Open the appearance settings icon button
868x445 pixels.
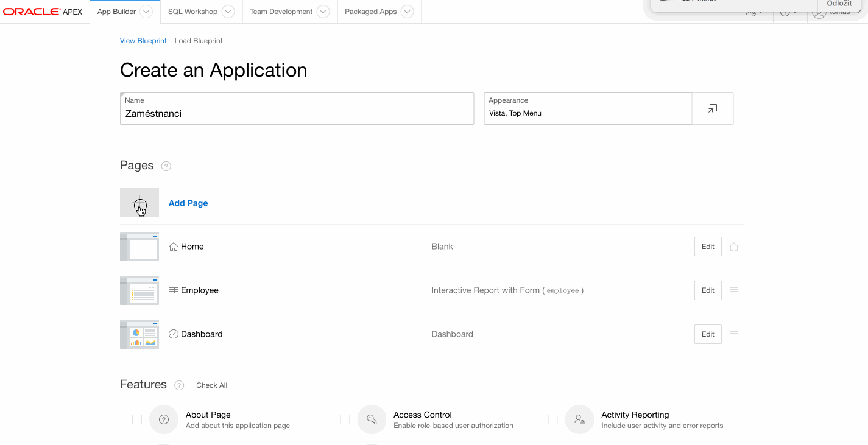(x=713, y=108)
